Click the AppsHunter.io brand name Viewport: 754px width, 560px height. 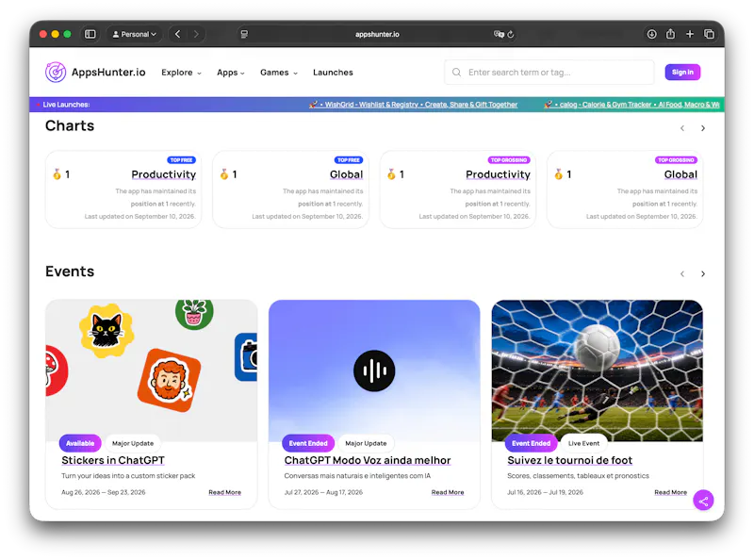(x=108, y=73)
